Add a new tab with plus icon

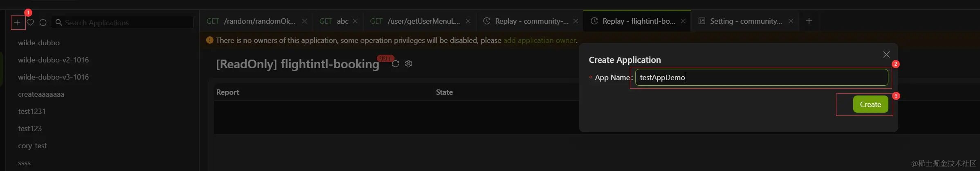tap(809, 21)
